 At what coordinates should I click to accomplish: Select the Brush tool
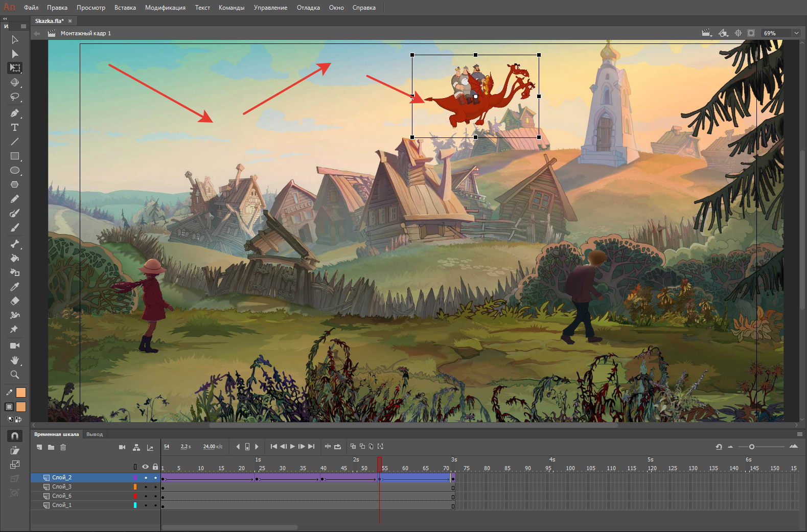(15, 227)
